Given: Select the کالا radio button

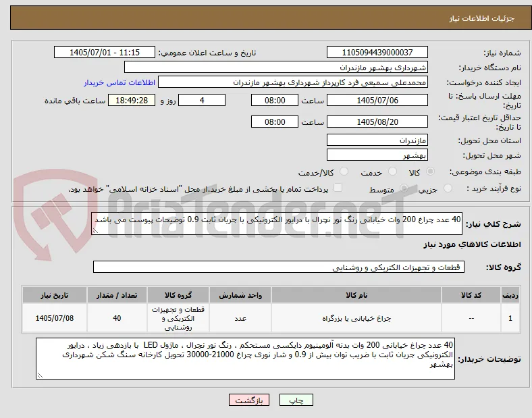Looking at the screenshot, I should [430, 172].
